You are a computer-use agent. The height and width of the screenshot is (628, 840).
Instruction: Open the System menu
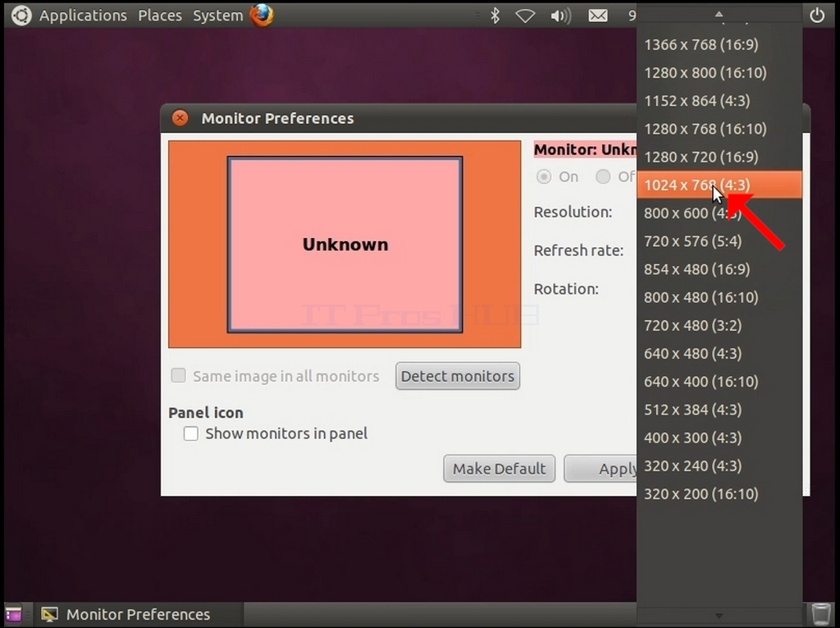[x=218, y=16]
